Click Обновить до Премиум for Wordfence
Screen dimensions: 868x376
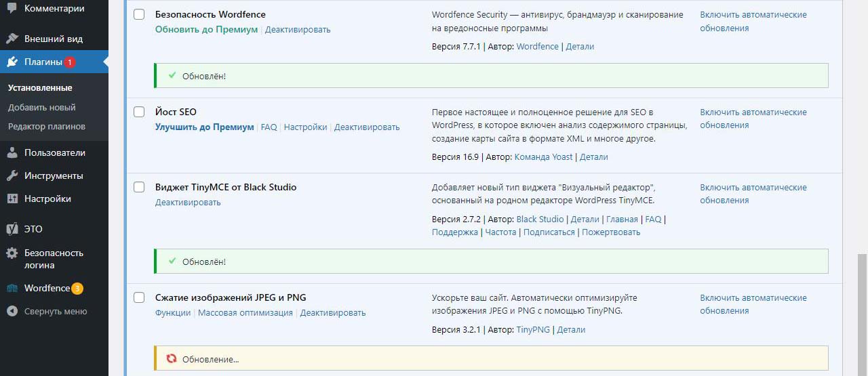tap(206, 29)
